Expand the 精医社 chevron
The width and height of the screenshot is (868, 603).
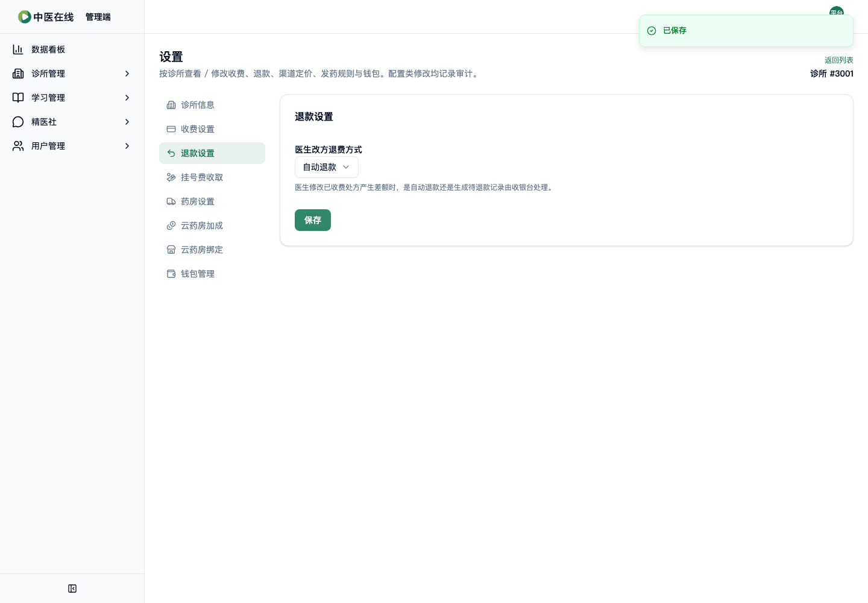point(127,122)
